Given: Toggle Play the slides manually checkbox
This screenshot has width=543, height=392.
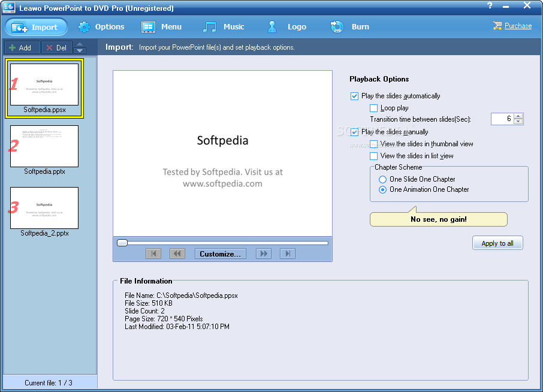Looking at the screenshot, I should pos(354,132).
